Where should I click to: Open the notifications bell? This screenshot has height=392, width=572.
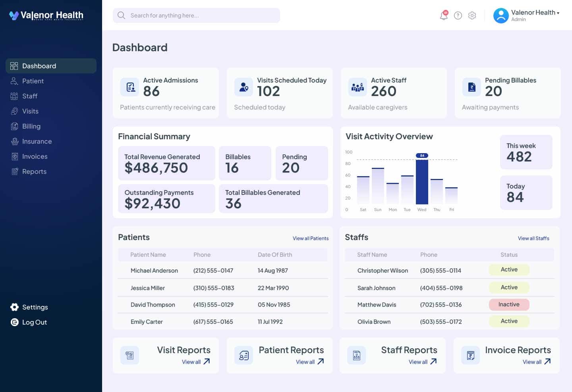[444, 15]
